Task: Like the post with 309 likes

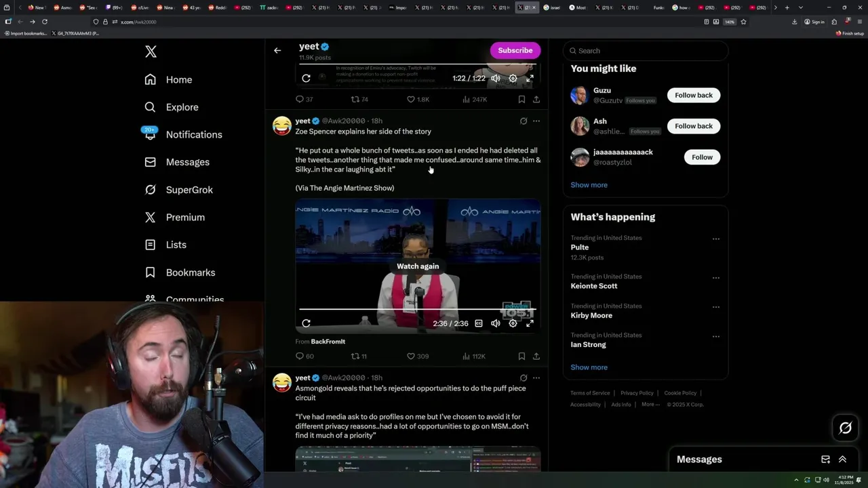Action: [417, 357]
